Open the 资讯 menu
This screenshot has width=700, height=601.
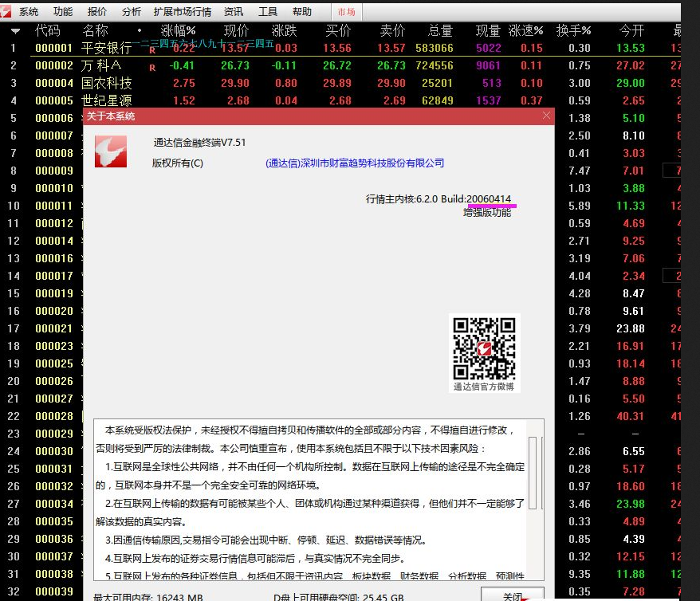[234, 12]
